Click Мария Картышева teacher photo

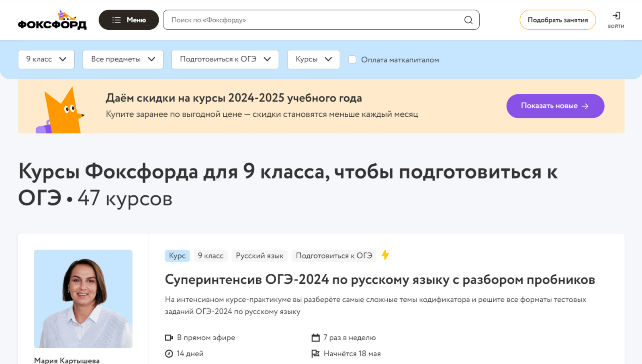tap(83, 299)
